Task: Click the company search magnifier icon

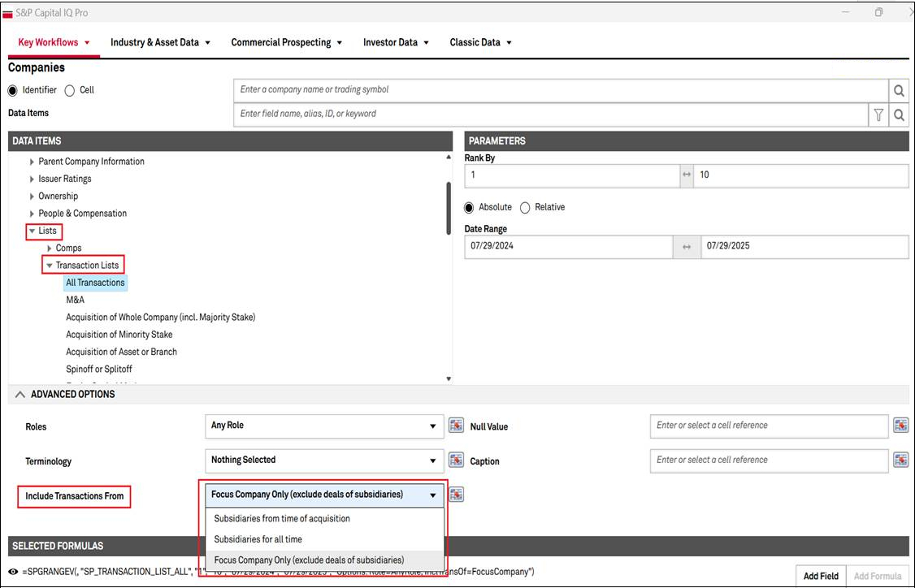Action: (899, 90)
